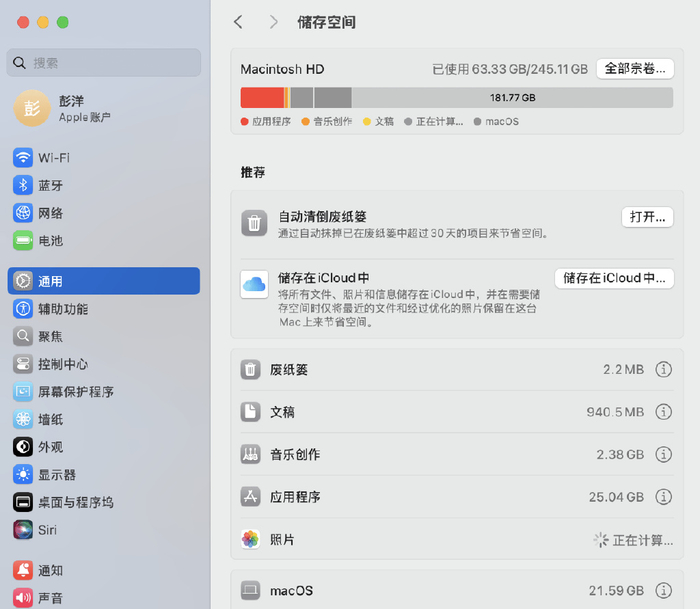This screenshot has width=700, height=609.
Task: Open Siri settings
Action: point(104,530)
